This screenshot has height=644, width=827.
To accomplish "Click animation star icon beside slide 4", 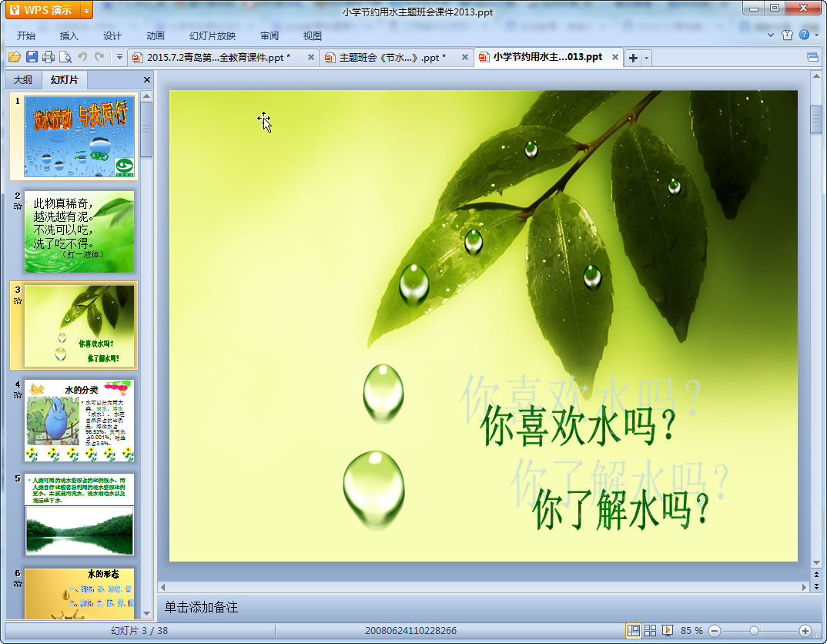I will point(18,394).
